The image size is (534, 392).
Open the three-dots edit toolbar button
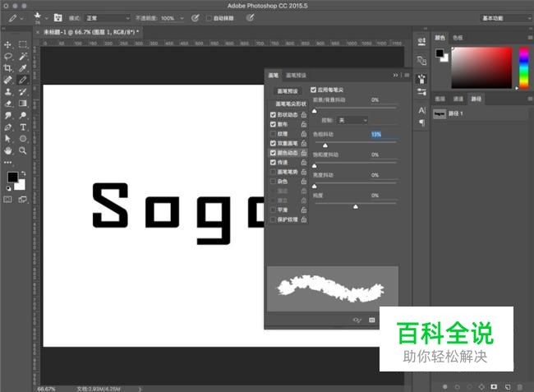8,163
